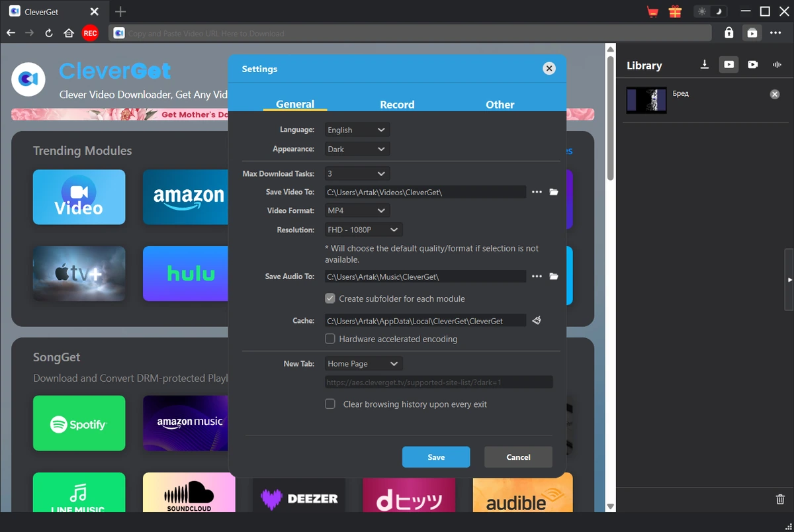Browse Save Video To path via three dots

[537, 192]
